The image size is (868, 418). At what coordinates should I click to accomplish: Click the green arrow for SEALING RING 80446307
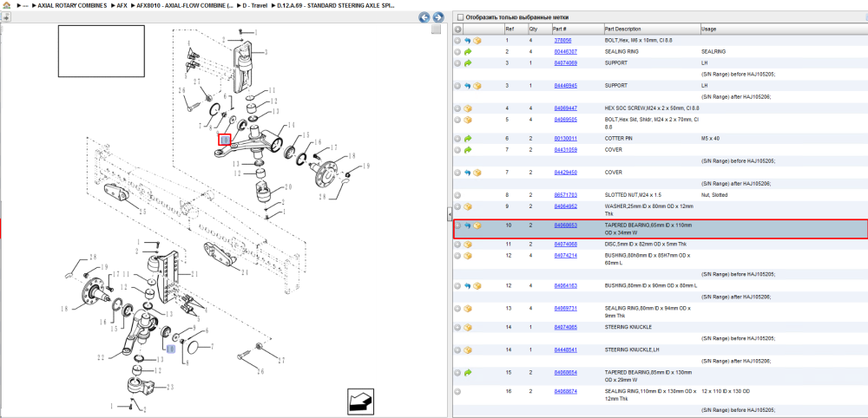coord(468,51)
